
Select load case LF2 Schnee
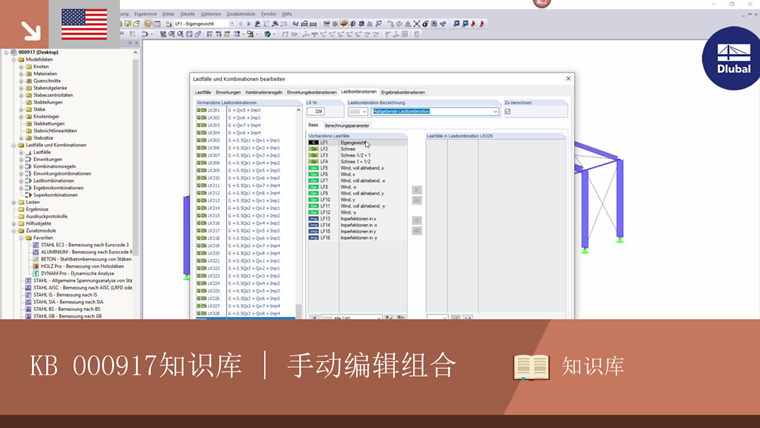(x=358, y=149)
